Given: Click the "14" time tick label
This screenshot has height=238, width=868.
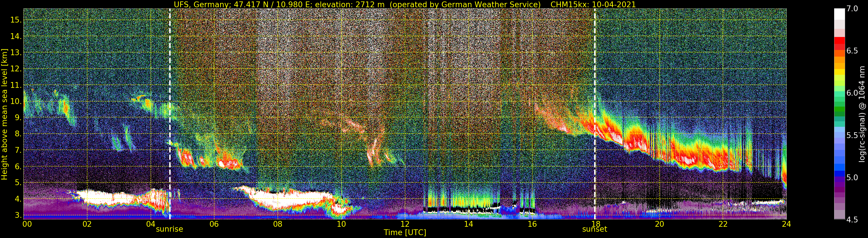Looking at the screenshot, I should point(468,224).
